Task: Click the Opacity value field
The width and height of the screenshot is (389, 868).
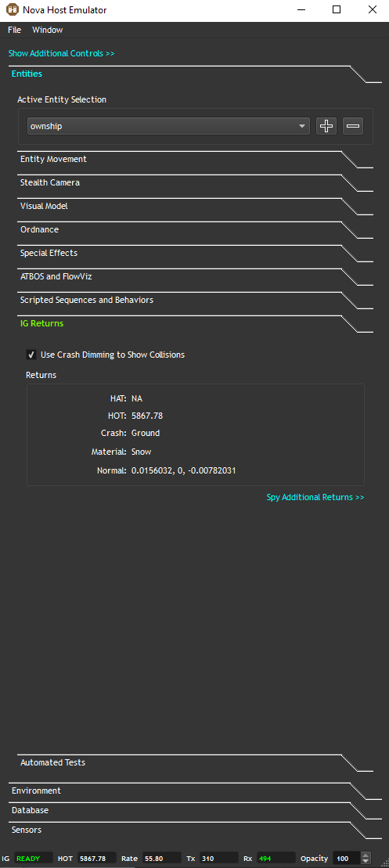Action: (x=347, y=859)
